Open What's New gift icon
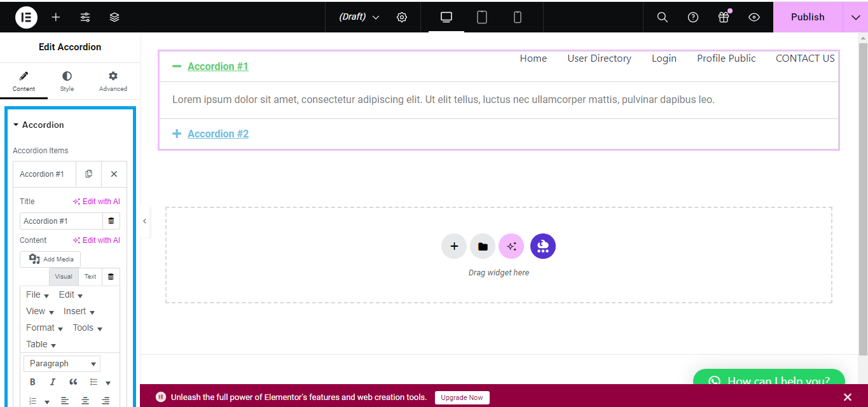 724,17
